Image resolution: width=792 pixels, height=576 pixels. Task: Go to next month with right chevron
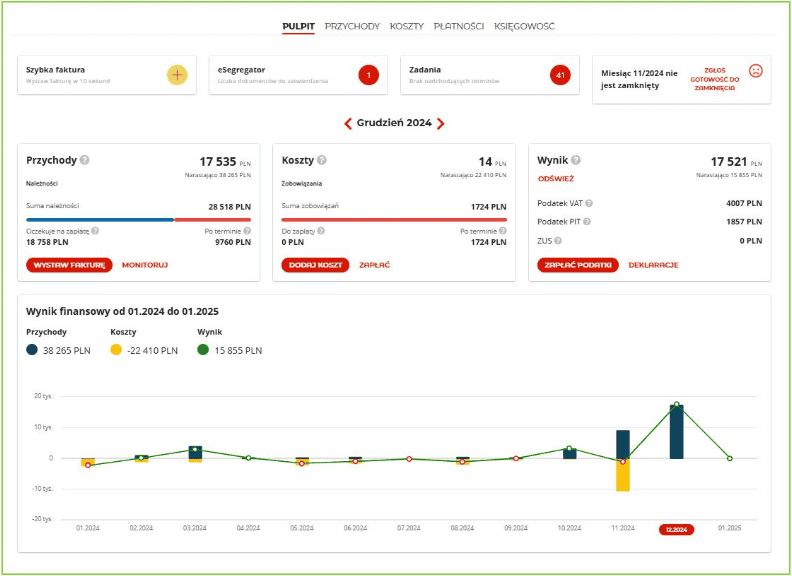[440, 123]
